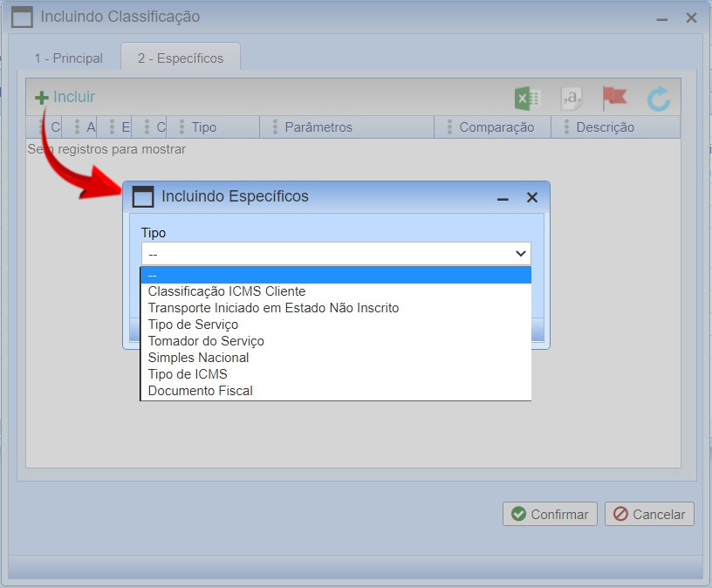712x588 pixels.
Task: Pick Simples Nacional in the dropdown
Action: (198, 358)
